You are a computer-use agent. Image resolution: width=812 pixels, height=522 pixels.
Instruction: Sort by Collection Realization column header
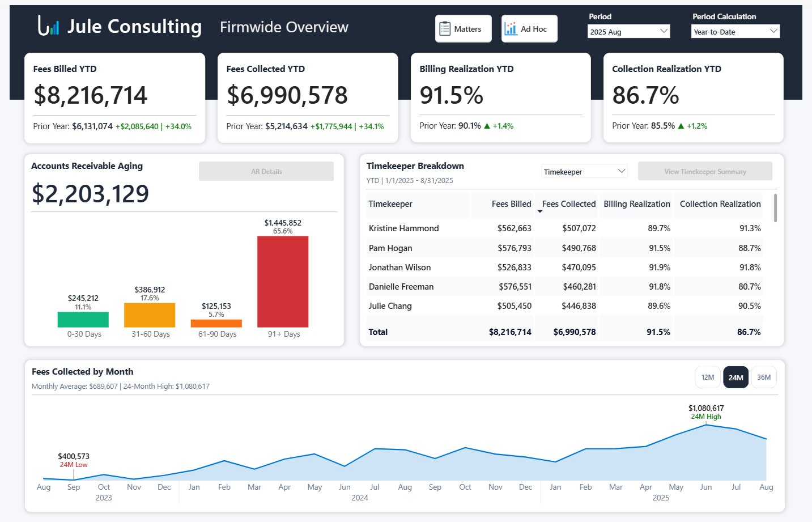tap(720, 204)
